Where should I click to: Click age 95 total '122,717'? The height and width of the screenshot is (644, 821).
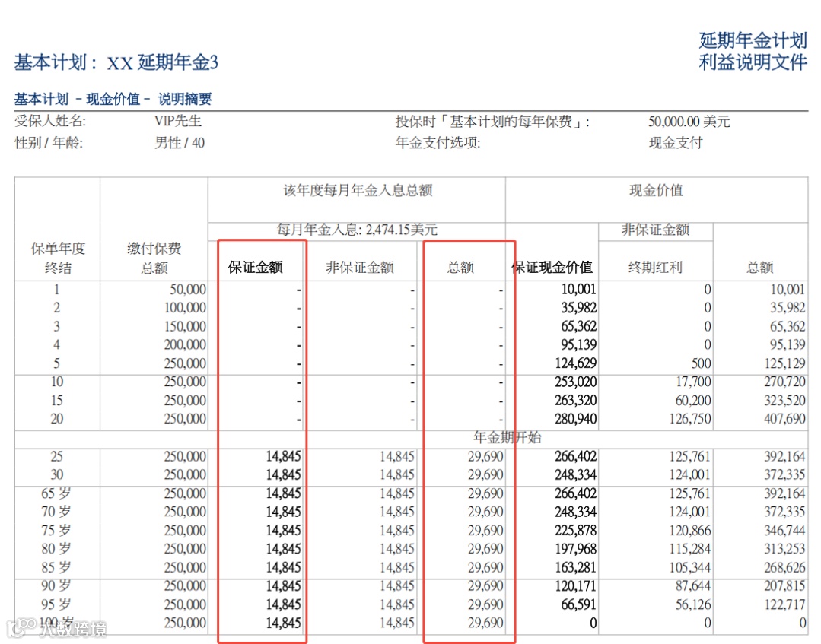pos(784,604)
